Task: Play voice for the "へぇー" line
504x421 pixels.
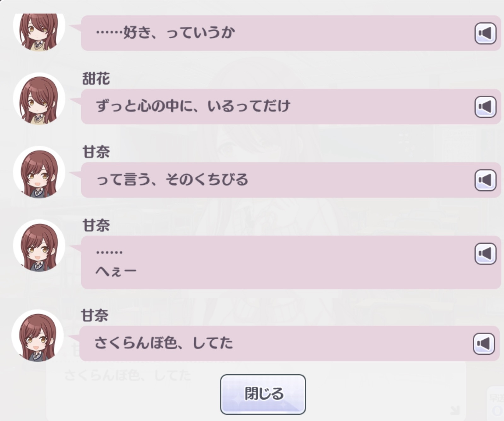Action: coord(485,253)
